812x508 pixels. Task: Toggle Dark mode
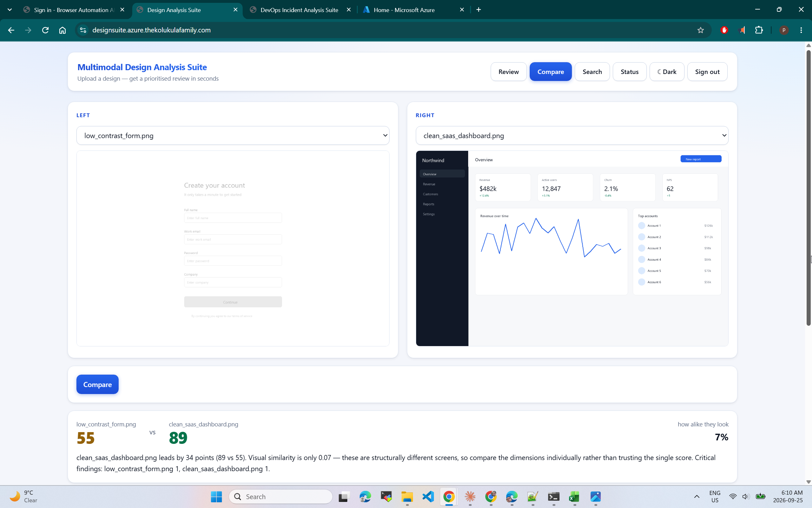(667, 71)
